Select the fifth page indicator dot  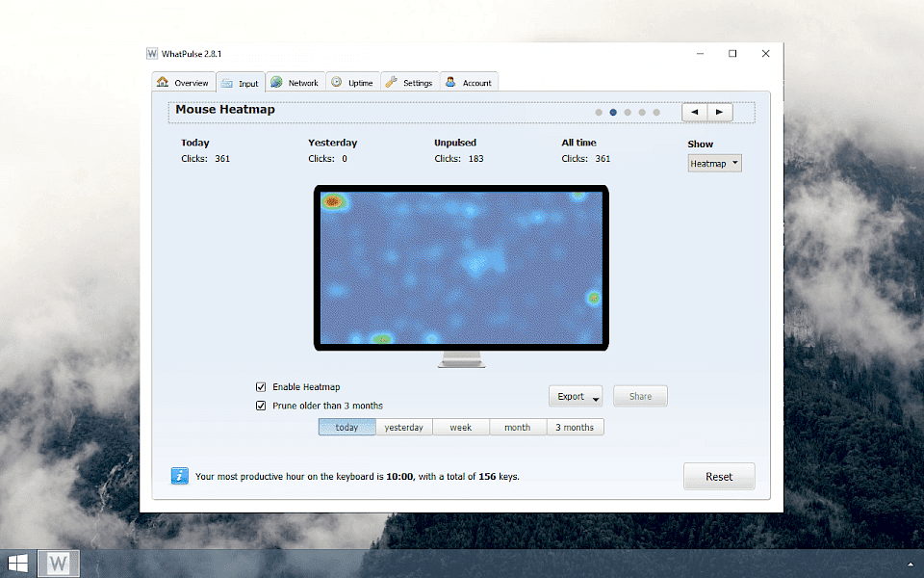(656, 112)
